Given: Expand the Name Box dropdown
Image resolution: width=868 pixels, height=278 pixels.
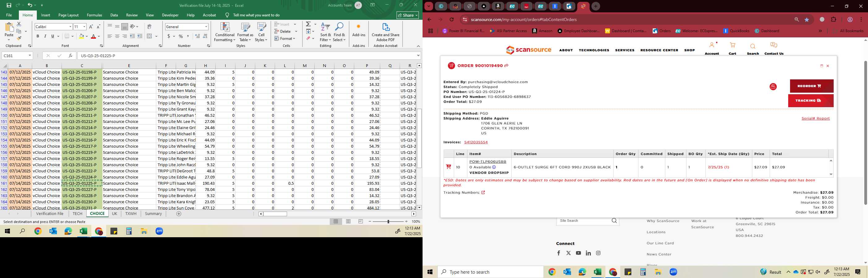Looking at the screenshot, I should pos(30,56).
